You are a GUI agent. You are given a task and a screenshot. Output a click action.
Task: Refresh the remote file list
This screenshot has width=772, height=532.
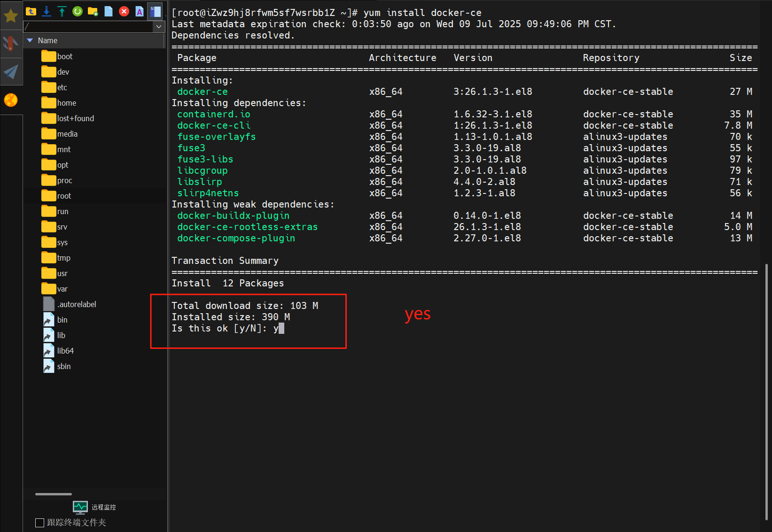[77, 12]
